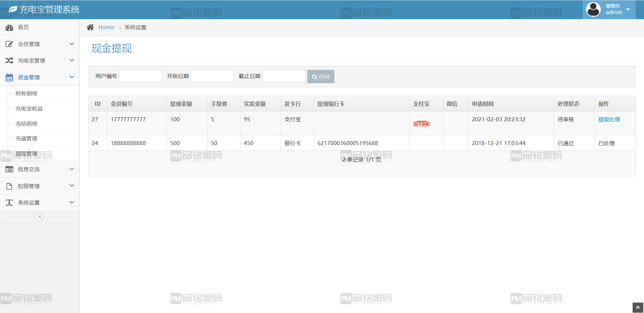644x313 pixels.
Task: Follow the Home breadcrumb link
Action: point(106,27)
